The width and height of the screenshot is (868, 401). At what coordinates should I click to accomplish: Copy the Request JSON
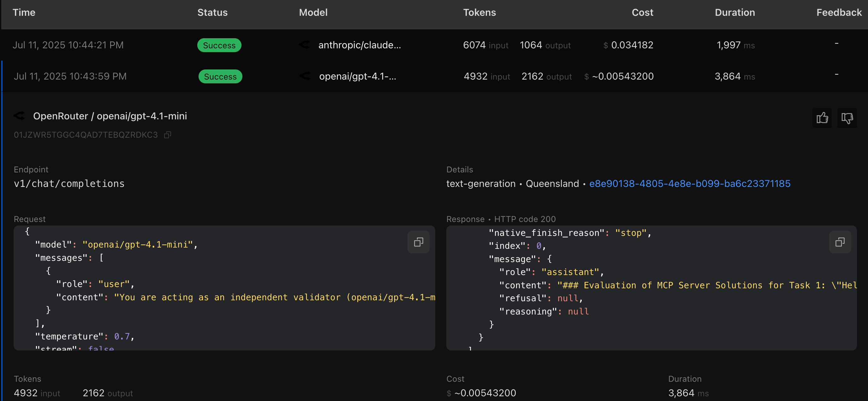pos(418,242)
